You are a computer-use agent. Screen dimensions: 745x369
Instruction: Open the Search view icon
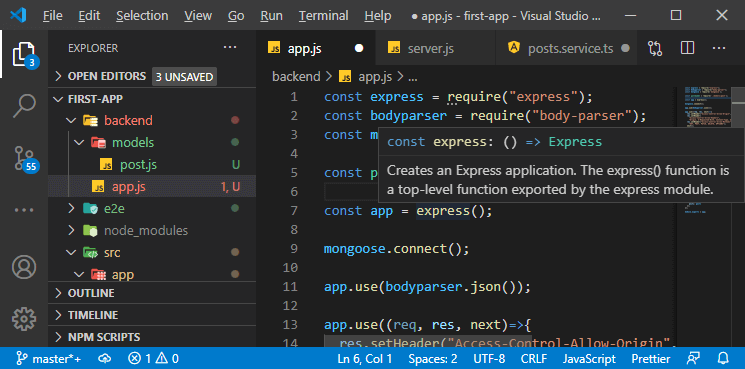(24, 105)
